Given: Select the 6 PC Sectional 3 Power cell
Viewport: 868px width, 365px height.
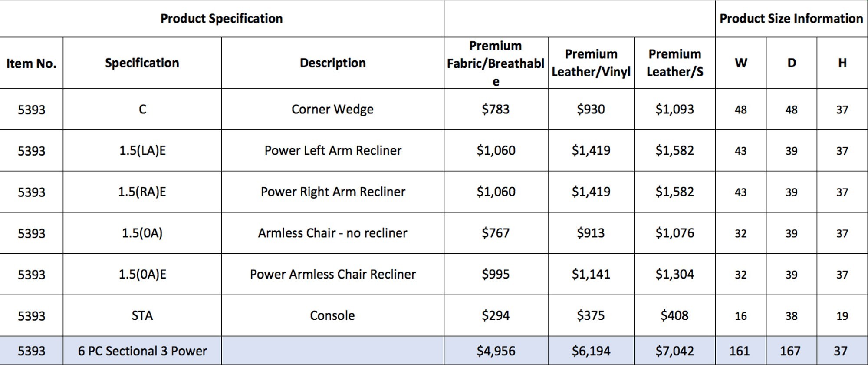Looking at the screenshot, I should [x=142, y=351].
